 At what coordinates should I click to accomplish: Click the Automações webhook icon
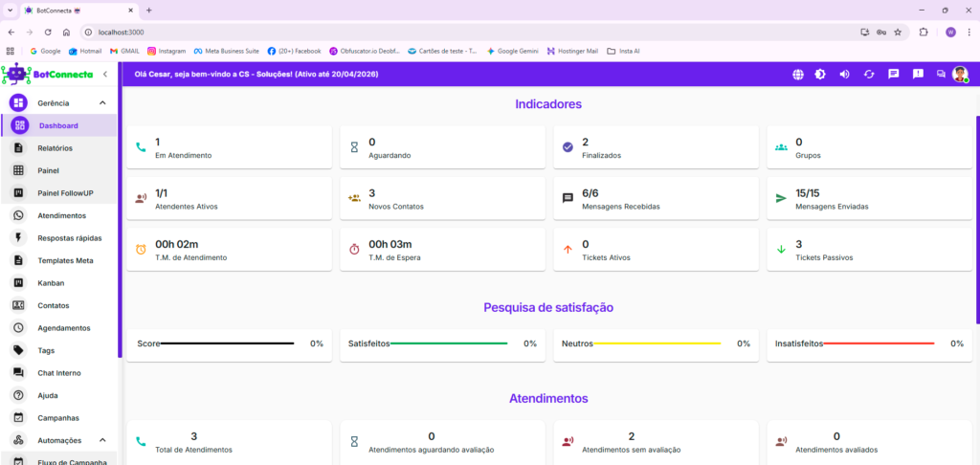pos(19,440)
